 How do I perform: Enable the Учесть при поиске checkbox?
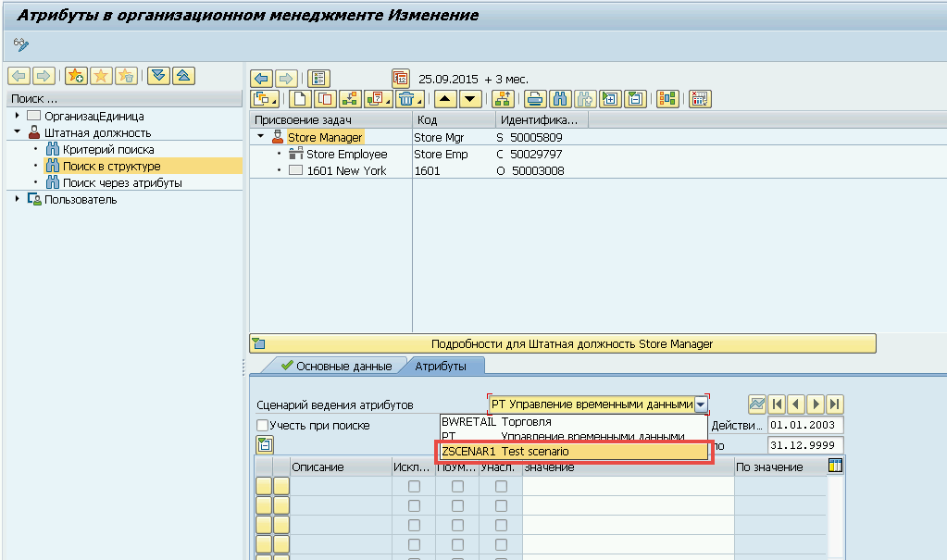coord(262,425)
